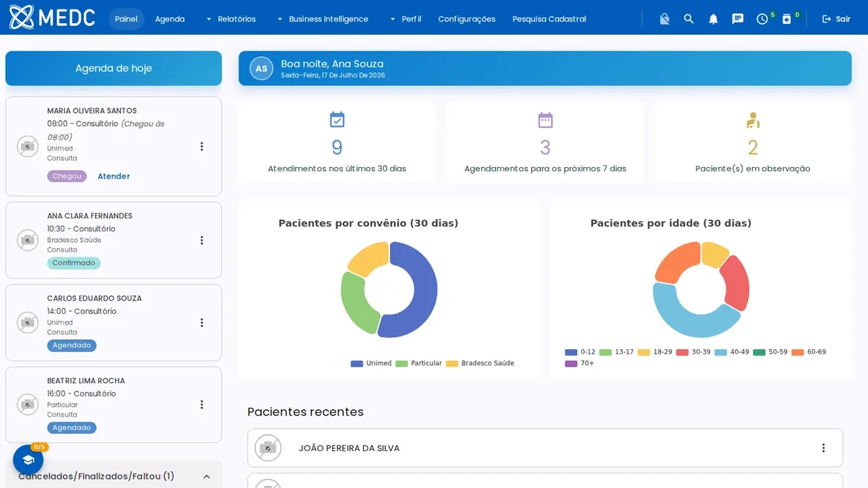Click the clock icon with badge 5

coord(762,19)
